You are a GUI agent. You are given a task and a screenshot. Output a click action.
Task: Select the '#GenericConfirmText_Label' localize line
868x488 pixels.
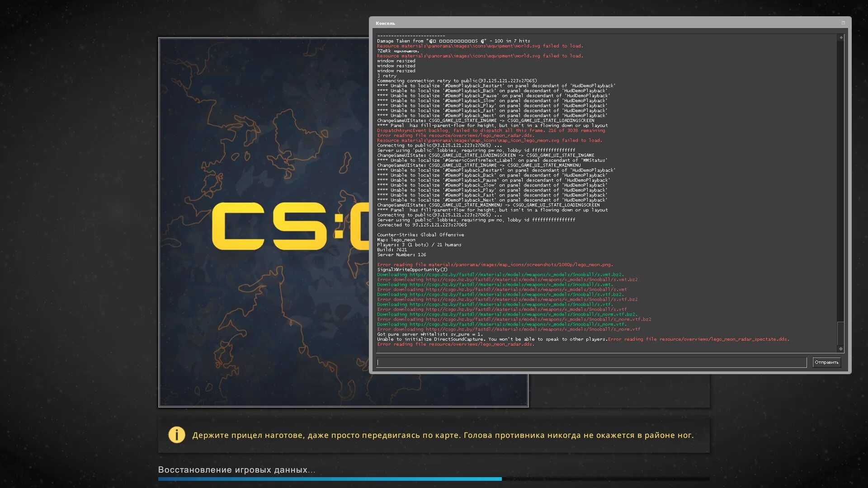coord(492,160)
